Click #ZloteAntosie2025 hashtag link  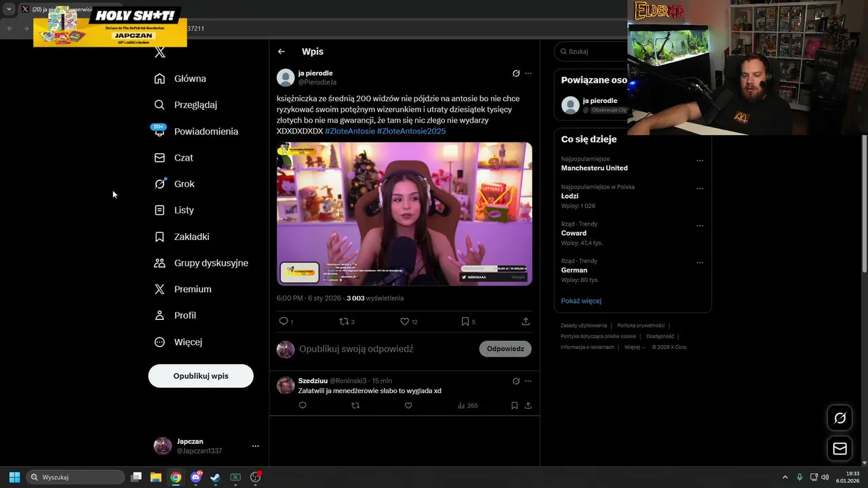pyautogui.click(x=412, y=131)
